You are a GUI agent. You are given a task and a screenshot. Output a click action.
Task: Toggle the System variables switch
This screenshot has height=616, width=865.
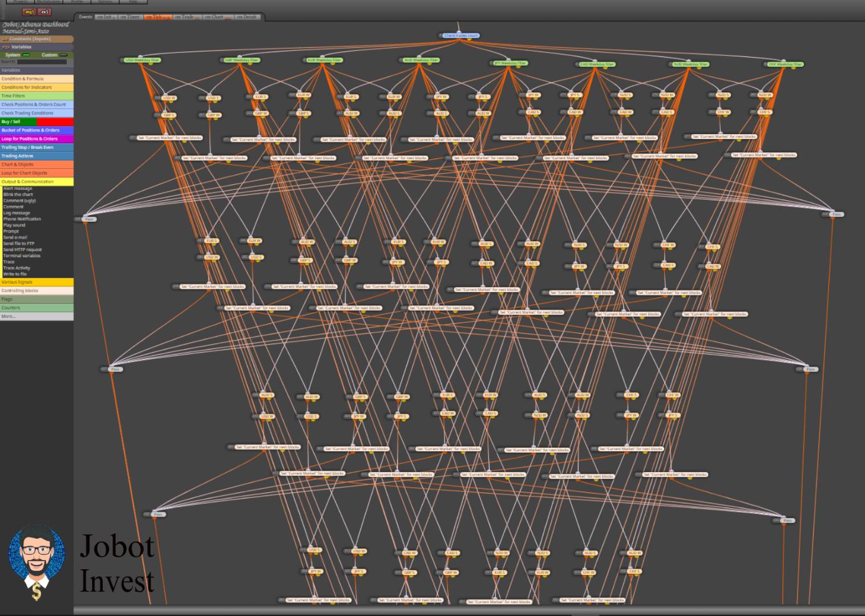click(x=26, y=55)
